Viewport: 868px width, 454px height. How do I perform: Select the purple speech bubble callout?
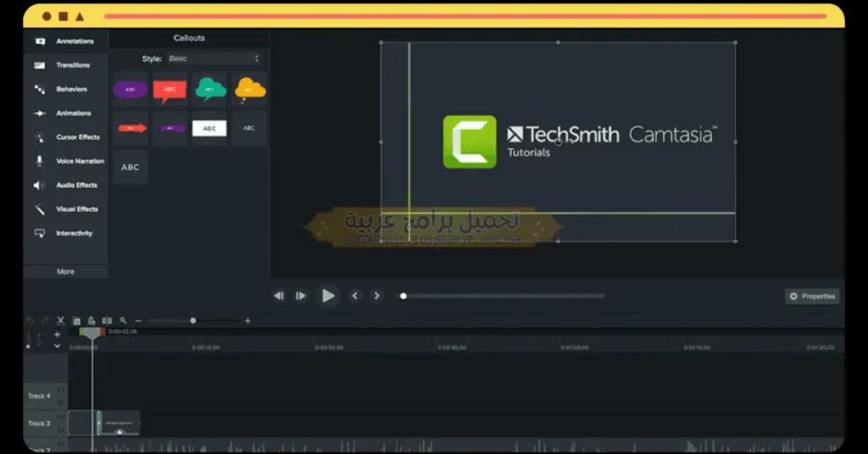(131, 89)
